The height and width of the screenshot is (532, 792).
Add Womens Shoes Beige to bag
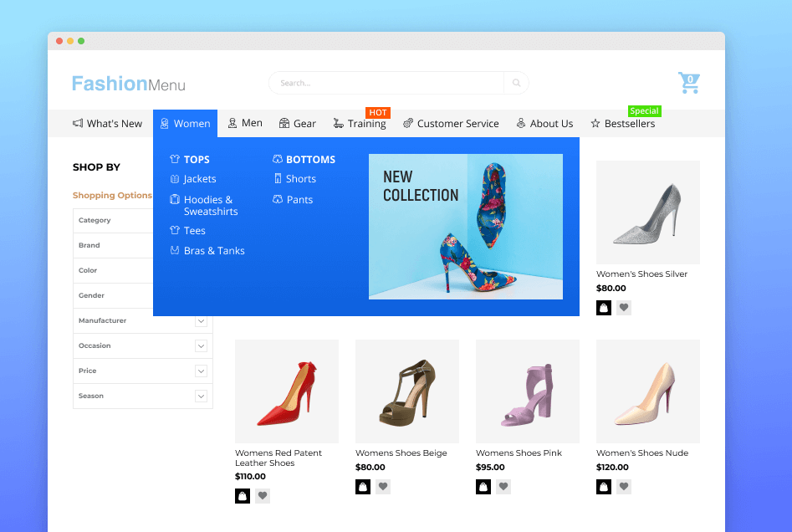363,487
